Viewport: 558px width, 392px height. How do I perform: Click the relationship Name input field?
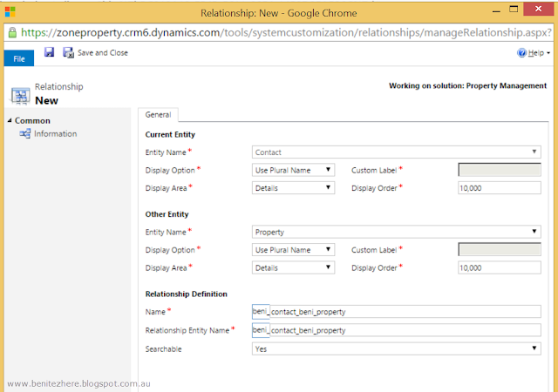coord(396,311)
